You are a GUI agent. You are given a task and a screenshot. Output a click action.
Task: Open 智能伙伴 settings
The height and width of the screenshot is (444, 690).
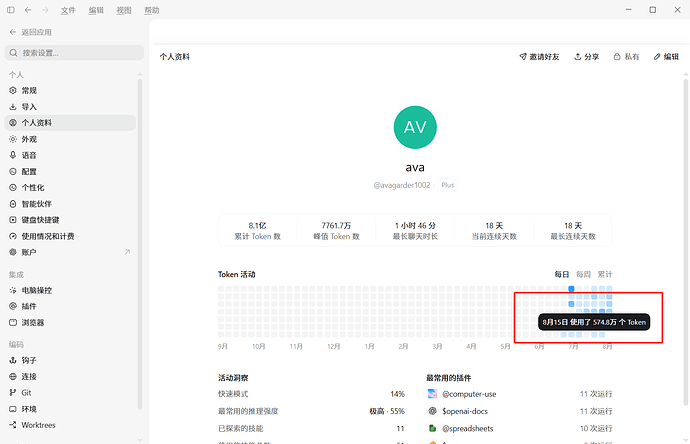(70, 204)
